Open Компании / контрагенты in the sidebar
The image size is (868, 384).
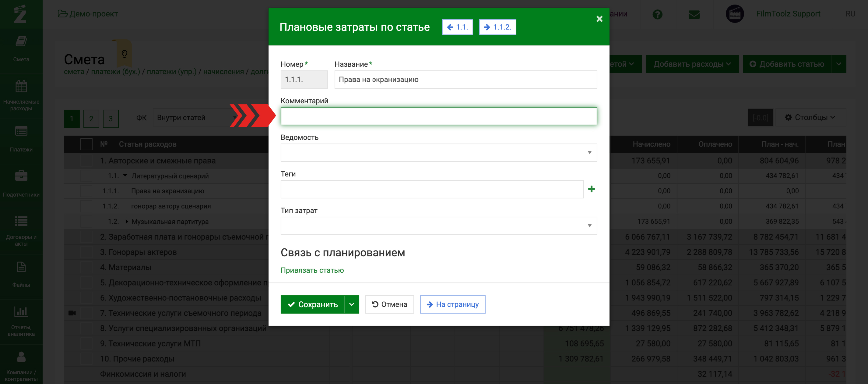click(21, 366)
